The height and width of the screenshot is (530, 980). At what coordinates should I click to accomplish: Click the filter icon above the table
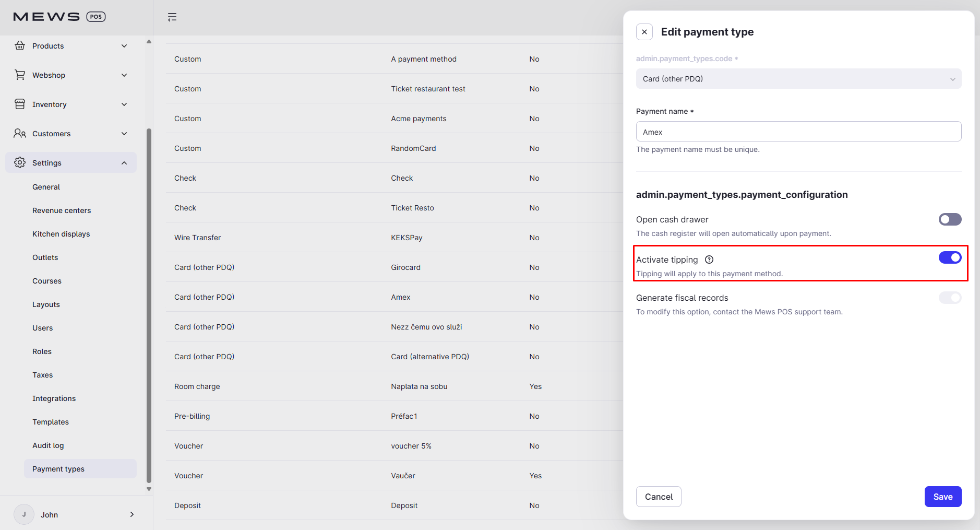pyautogui.click(x=172, y=17)
